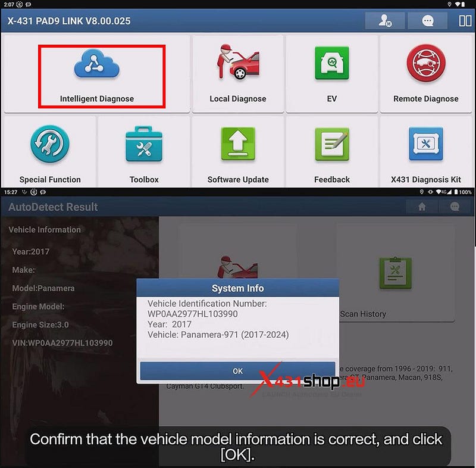Click System Info dialog title
The height and width of the screenshot is (468, 476).
(237, 288)
